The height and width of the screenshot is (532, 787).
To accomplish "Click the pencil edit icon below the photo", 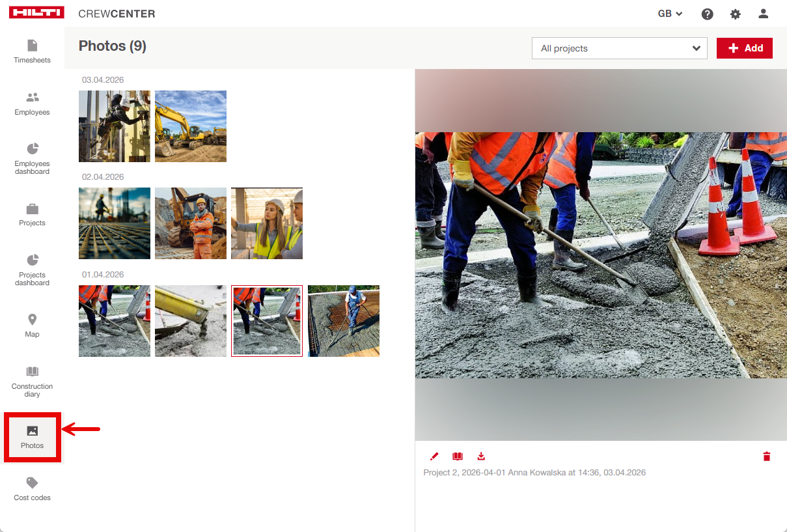I will [x=434, y=456].
